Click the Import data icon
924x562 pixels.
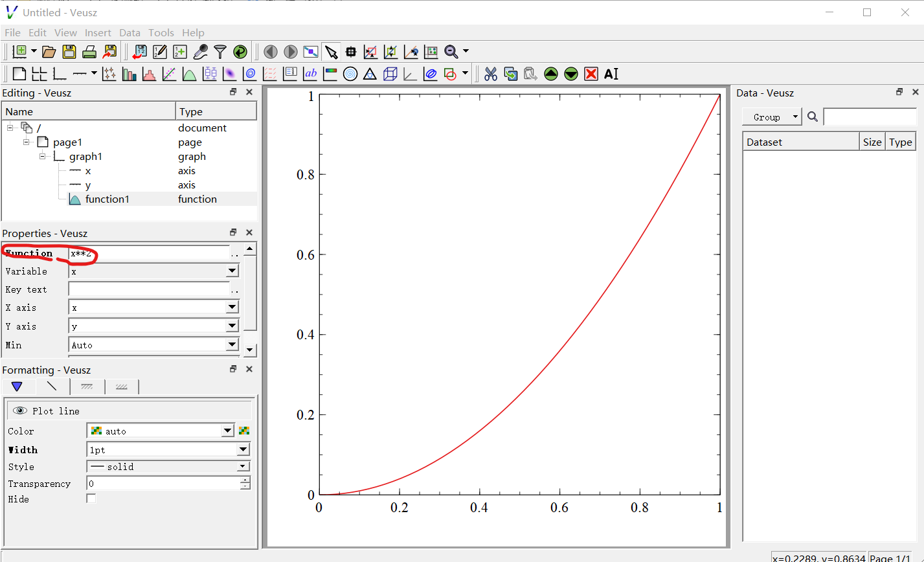click(139, 52)
